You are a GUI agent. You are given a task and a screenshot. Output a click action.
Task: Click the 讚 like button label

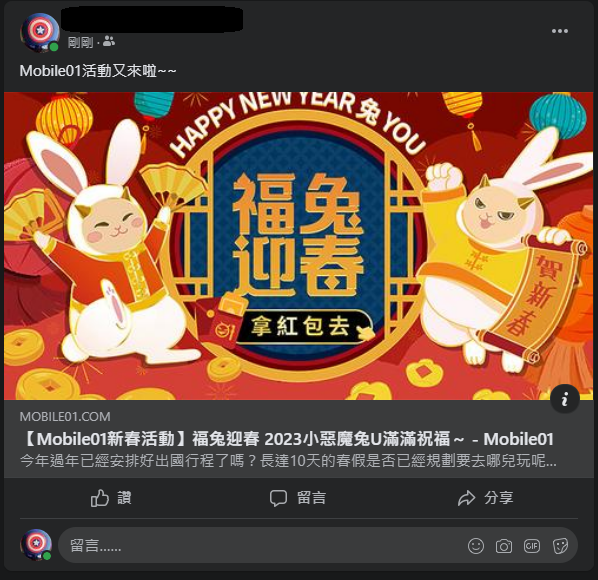click(x=124, y=498)
